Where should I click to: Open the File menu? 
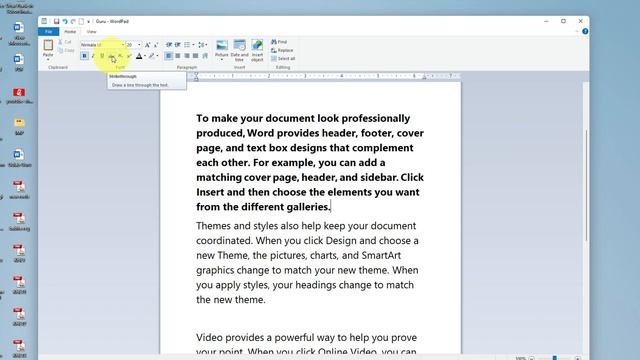(49, 32)
